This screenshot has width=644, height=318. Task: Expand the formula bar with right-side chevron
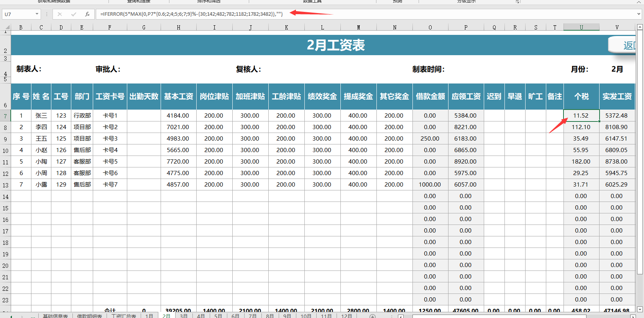pos(639,14)
